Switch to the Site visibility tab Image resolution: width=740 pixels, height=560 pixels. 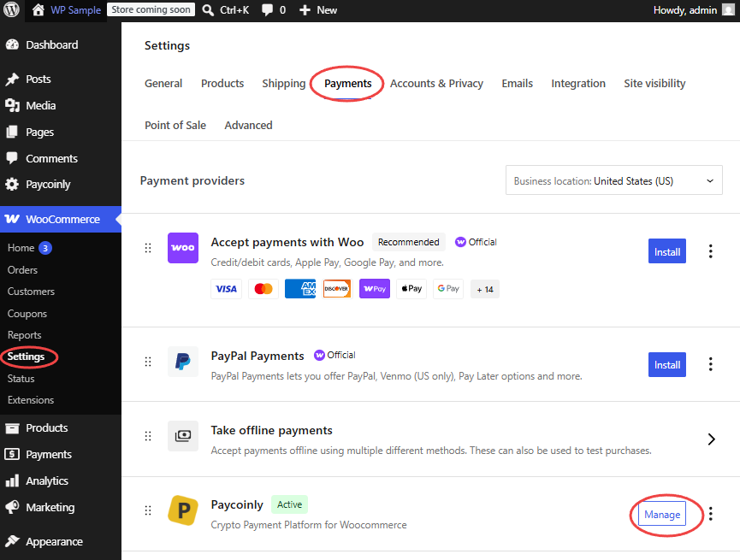click(x=654, y=84)
